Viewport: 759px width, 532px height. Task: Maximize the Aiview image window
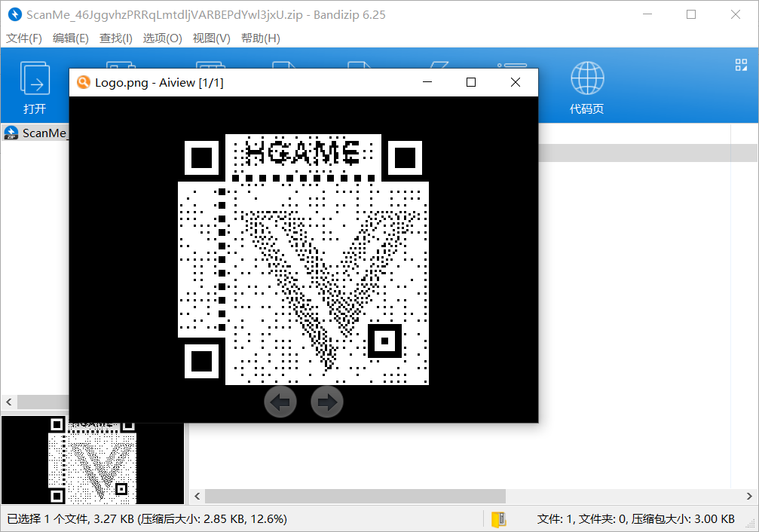[471, 83]
